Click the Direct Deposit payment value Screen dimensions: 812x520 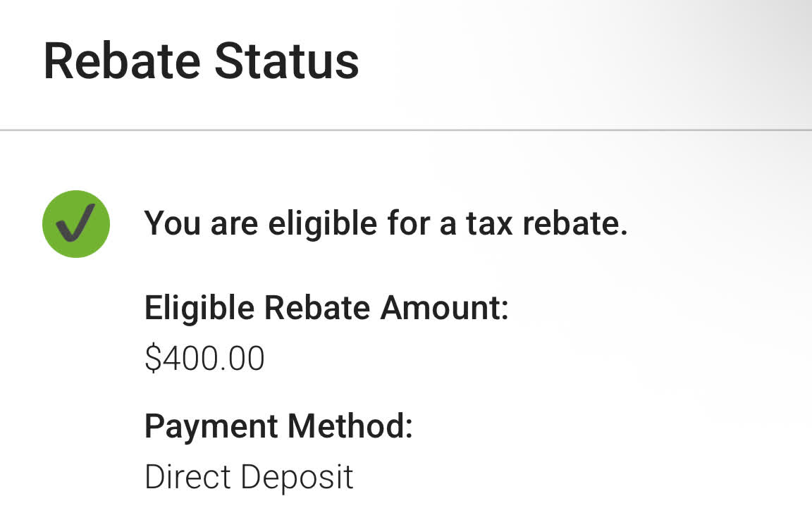(249, 477)
